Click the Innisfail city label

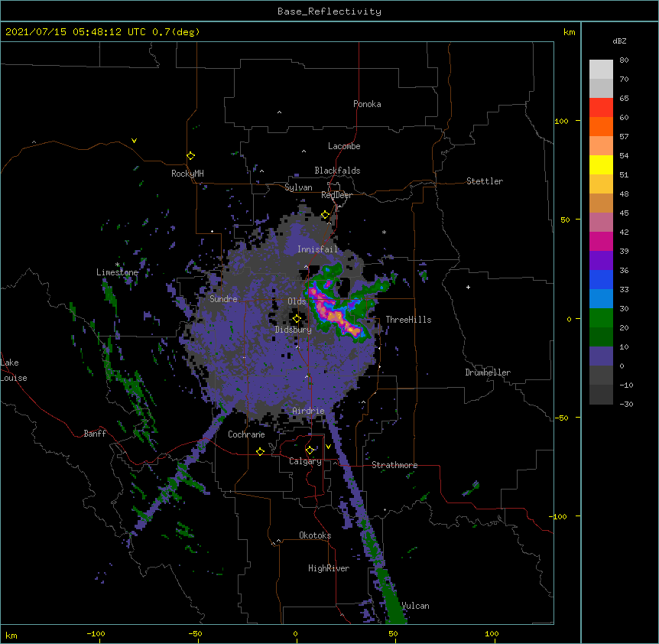[317, 249]
